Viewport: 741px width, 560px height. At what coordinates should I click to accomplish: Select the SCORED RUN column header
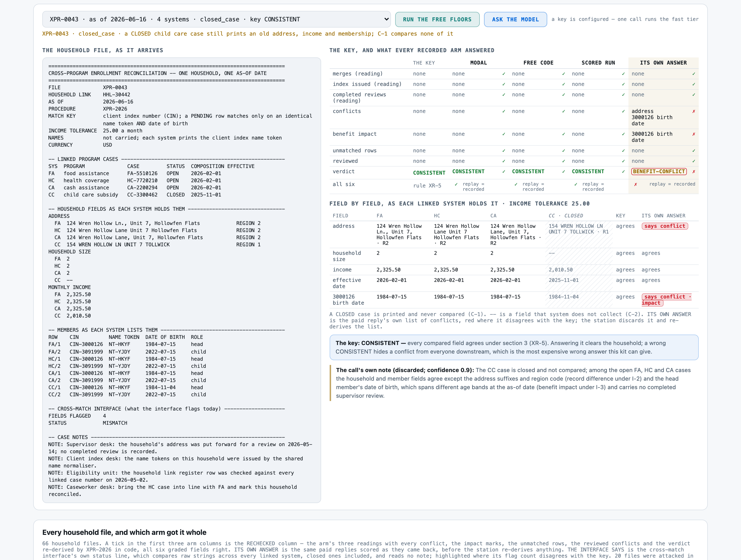click(598, 63)
